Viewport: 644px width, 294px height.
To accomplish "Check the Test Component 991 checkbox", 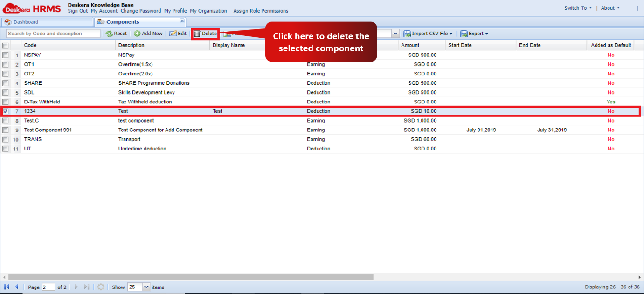I will coord(5,130).
